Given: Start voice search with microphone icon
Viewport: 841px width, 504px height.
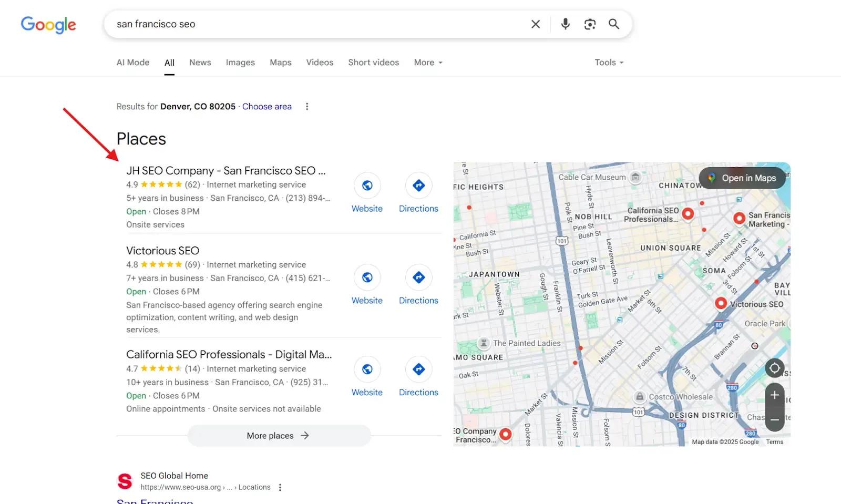Looking at the screenshot, I should tap(565, 24).
